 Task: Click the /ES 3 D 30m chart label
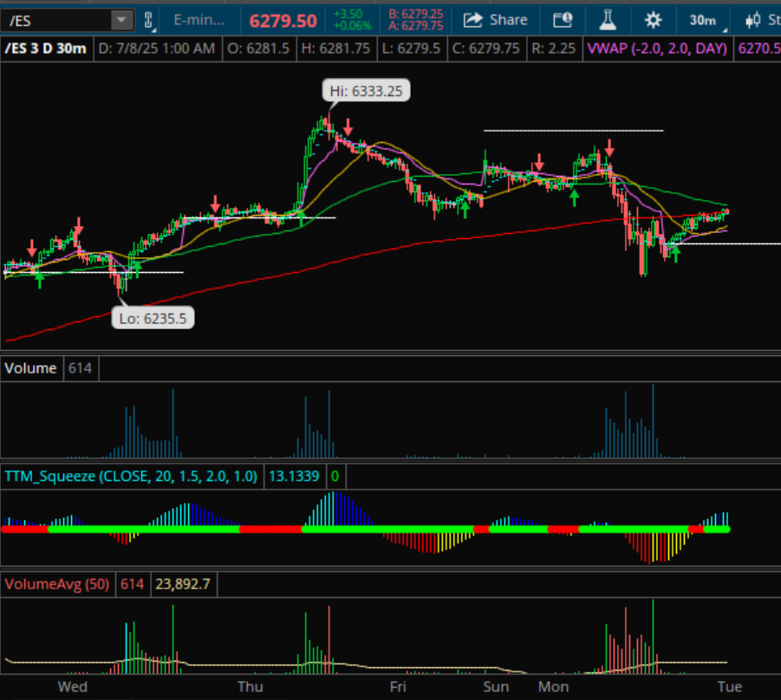45,49
